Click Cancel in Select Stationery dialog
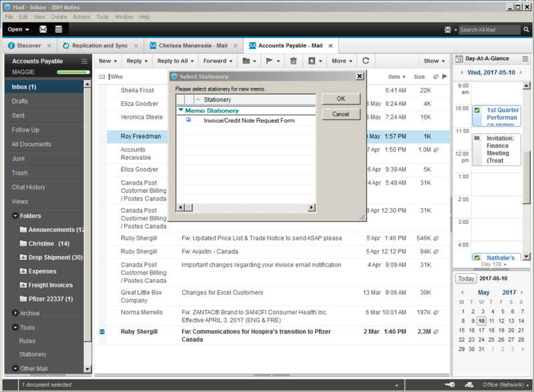Image resolution: width=534 pixels, height=392 pixels. click(341, 114)
